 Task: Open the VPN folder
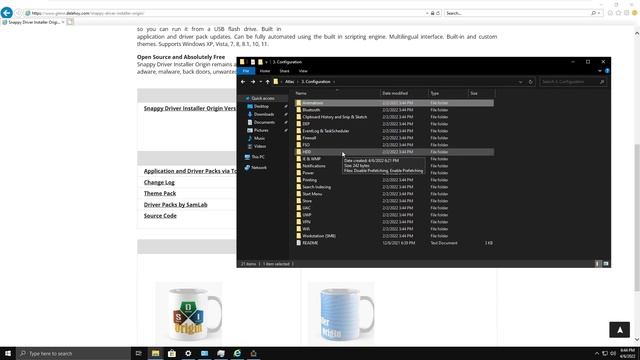coord(306,222)
